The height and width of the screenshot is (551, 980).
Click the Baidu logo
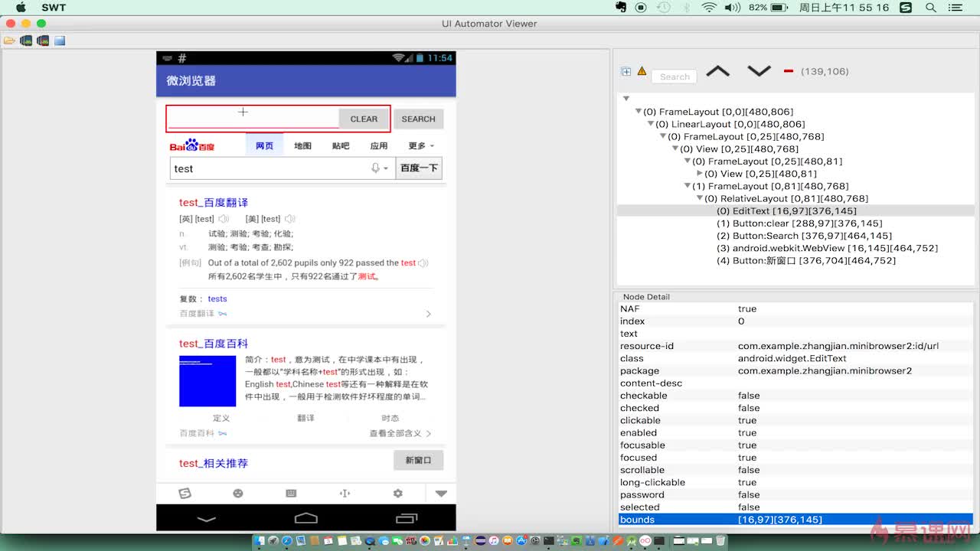[x=192, y=145]
